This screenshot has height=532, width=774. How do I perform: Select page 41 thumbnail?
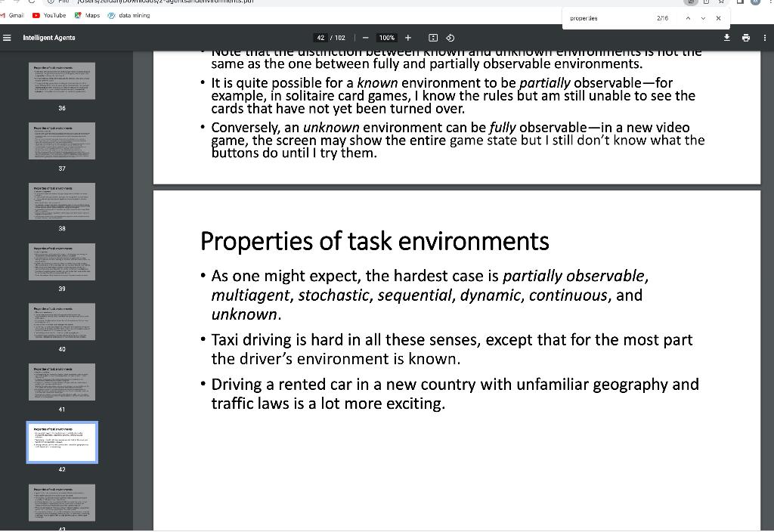(62, 382)
